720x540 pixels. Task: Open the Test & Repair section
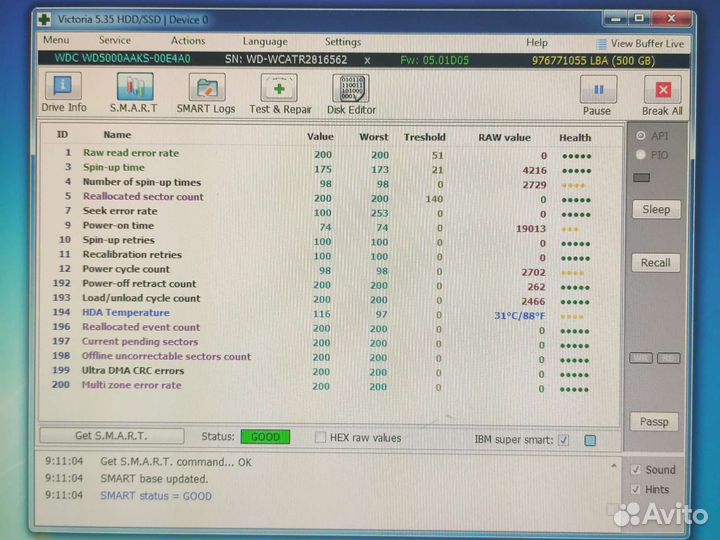tap(280, 93)
